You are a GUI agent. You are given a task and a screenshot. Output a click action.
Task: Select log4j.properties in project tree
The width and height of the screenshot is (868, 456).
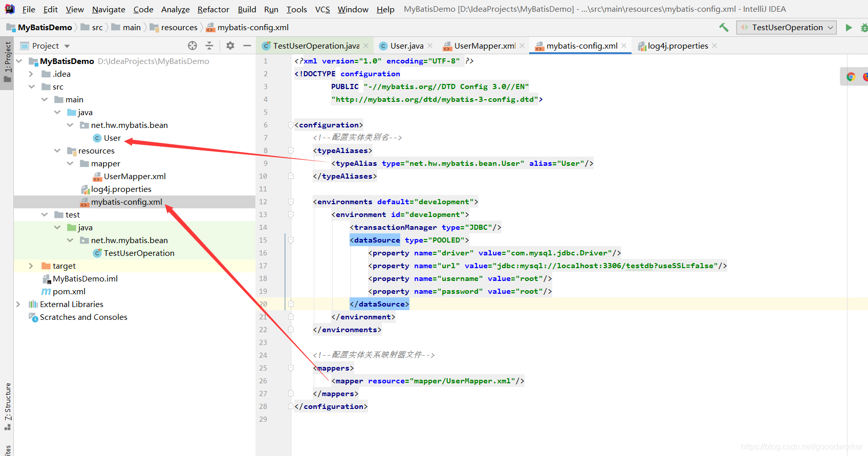pyautogui.click(x=121, y=189)
